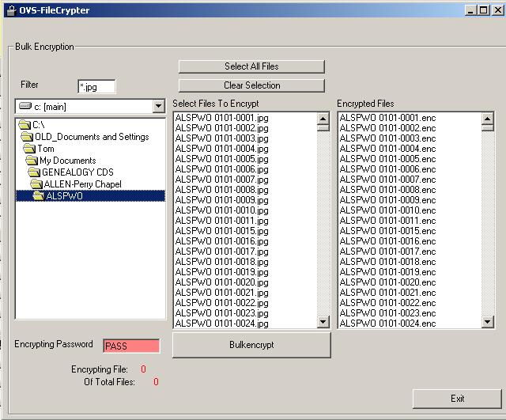Select file ALSPWO 0101-0017.jpg

(221, 252)
